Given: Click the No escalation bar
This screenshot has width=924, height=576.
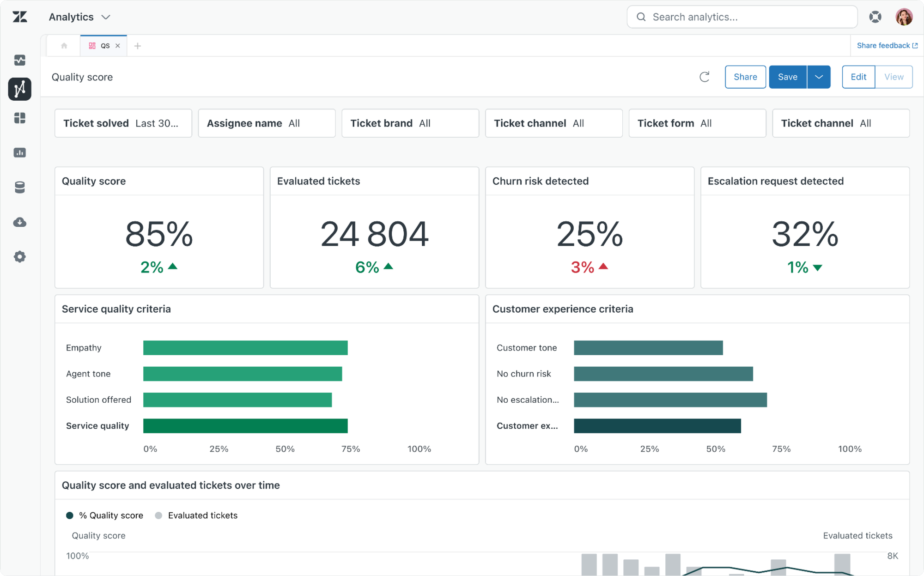Looking at the screenshot, I should click(670, 400).
